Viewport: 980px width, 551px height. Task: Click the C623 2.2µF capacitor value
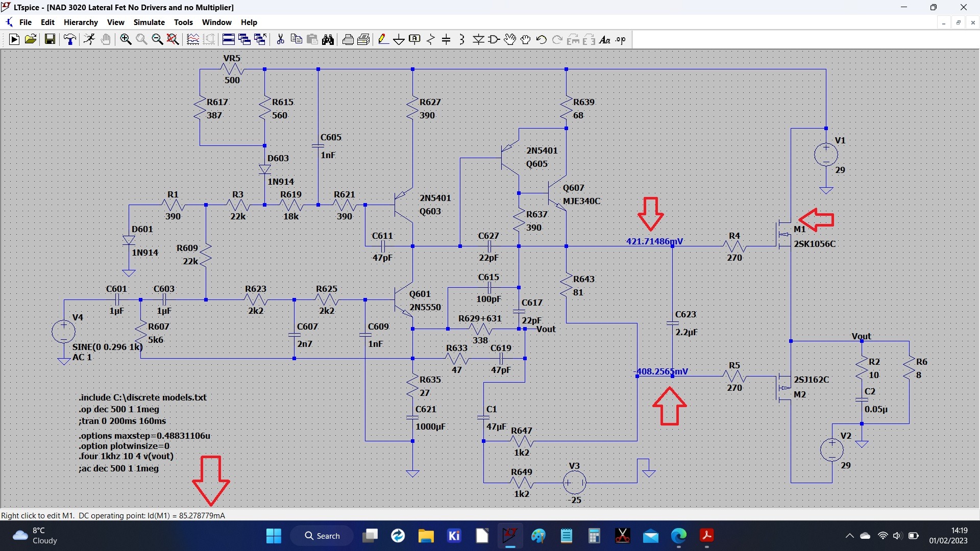(x=686, y=332)
